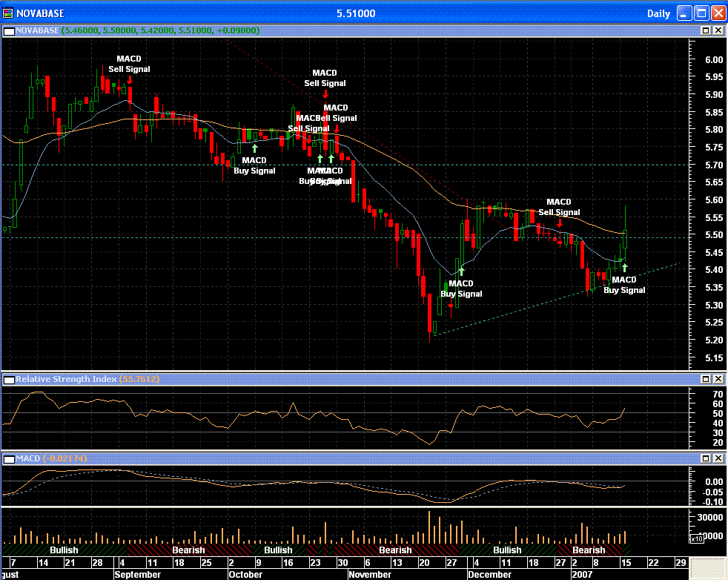Screen dimensions: 728x580
Task: Maximize the MACD indicator panel
Action: 706,458
